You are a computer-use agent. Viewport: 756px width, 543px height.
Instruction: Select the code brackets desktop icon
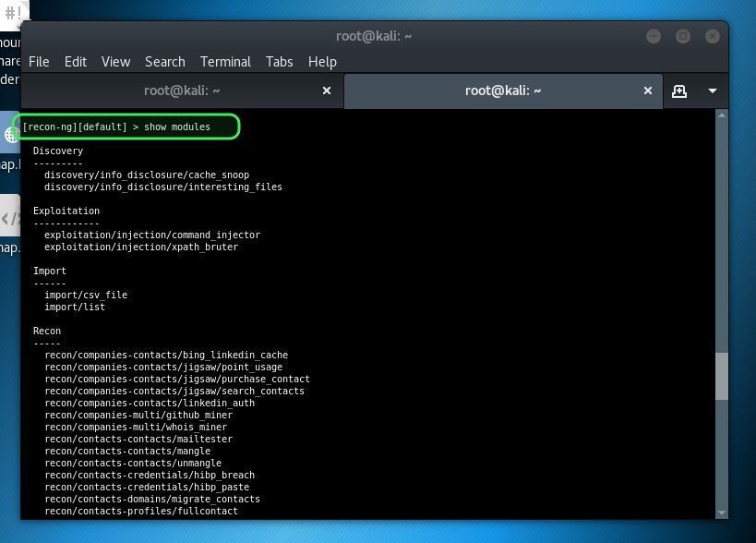coord(9,219)
